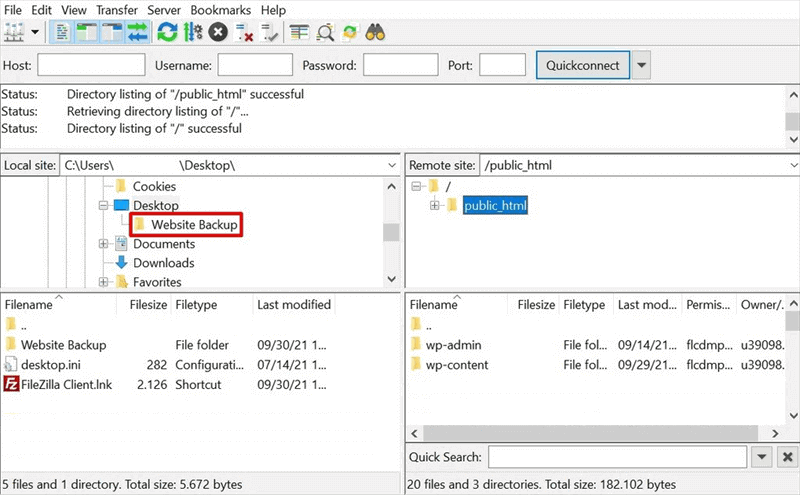
Task: Sort remote files by Filename column header
Action: coord(433,304)
